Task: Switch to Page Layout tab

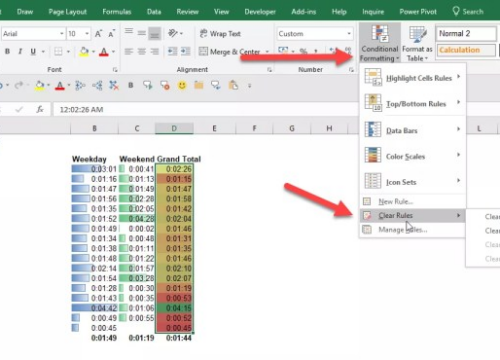Action: tap(68, 12)
